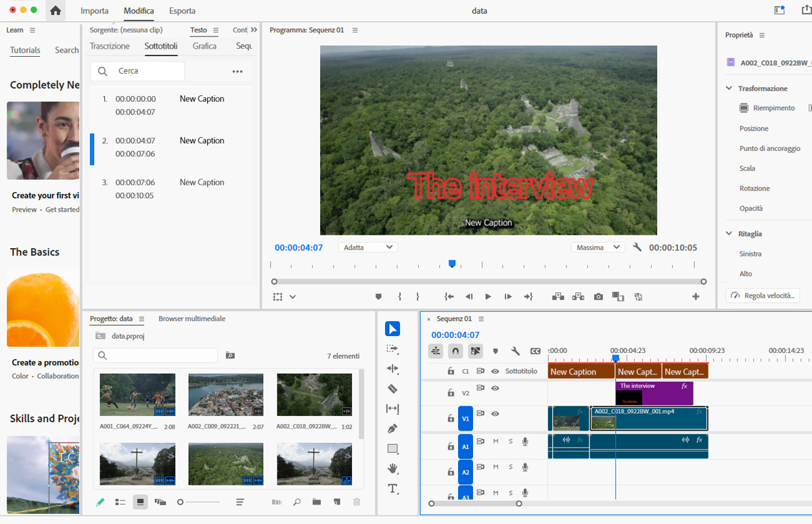The width and height of the screenshot is (812, 524).
Task: Adjust the thumbnail size slider
Action: click(181, 502)
